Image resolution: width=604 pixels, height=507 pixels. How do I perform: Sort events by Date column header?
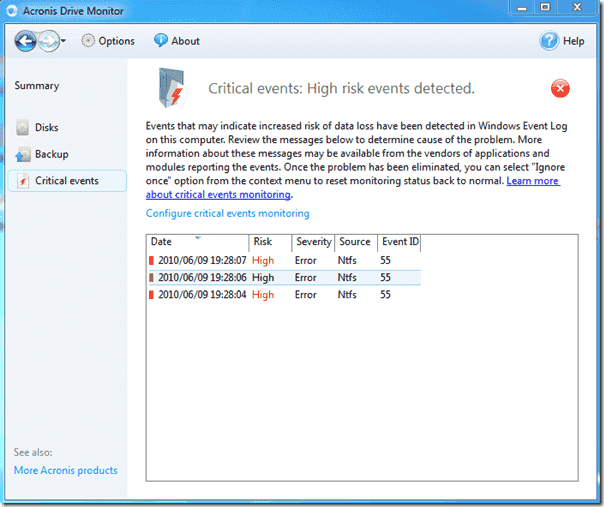pyautogui.click(x=198, y=243)
